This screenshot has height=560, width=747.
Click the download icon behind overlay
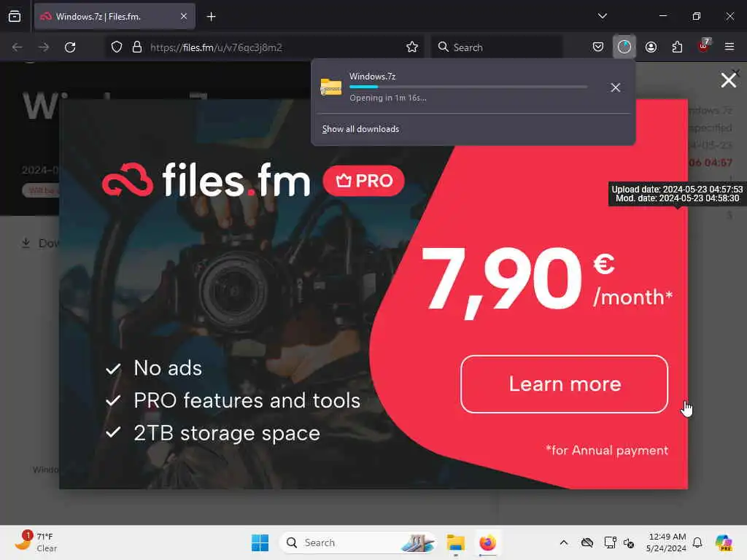point(26,244)
